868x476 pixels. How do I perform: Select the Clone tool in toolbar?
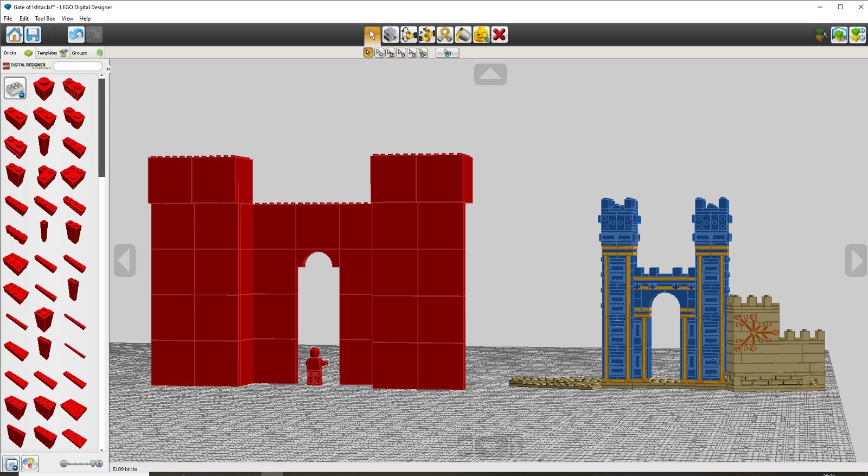(390, 35)
